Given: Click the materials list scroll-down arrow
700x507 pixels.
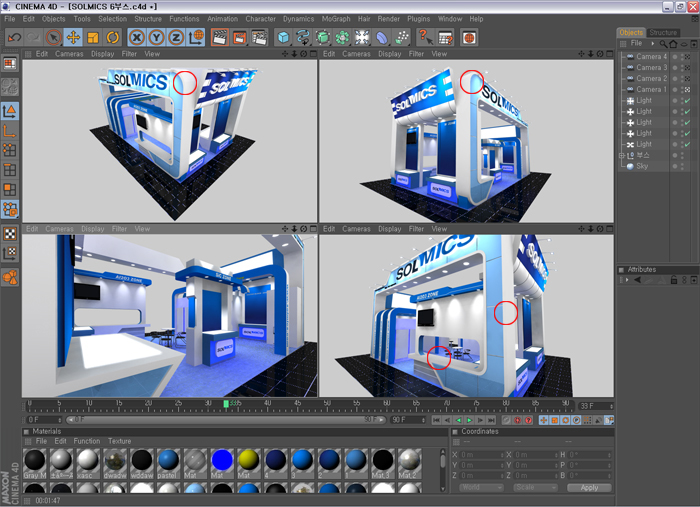Looking at the screenshot, I should [x=442, y=489].
